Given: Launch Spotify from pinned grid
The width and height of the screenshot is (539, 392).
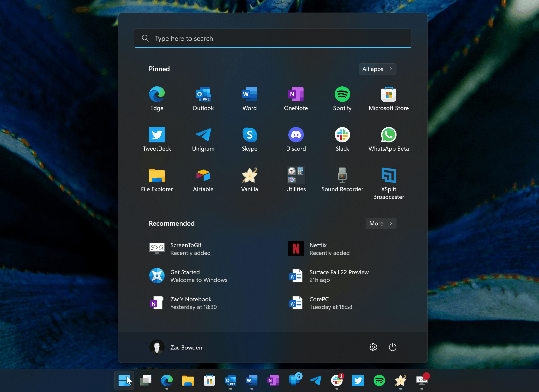Looking at the screenshot, I should coord(342,99).
